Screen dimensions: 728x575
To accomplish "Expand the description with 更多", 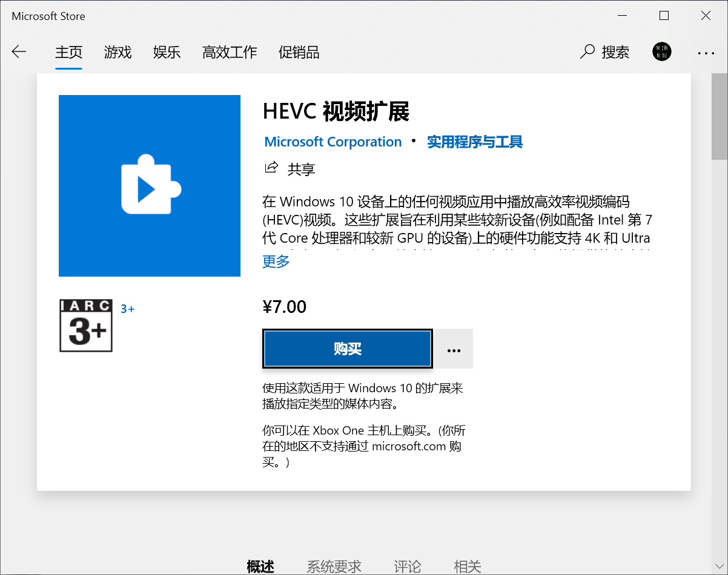I will tap(276, 261).
